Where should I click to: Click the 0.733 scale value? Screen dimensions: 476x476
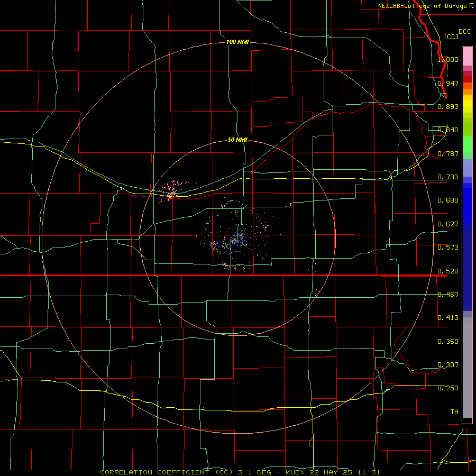[448, 177]
